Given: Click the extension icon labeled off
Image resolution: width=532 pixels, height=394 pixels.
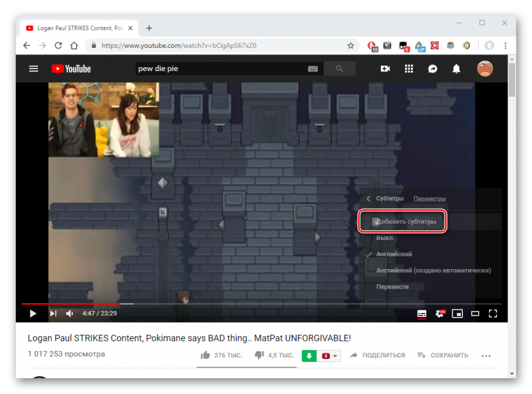Looking at the screenshot, I should pyautogui.click(x=420, y=46).
